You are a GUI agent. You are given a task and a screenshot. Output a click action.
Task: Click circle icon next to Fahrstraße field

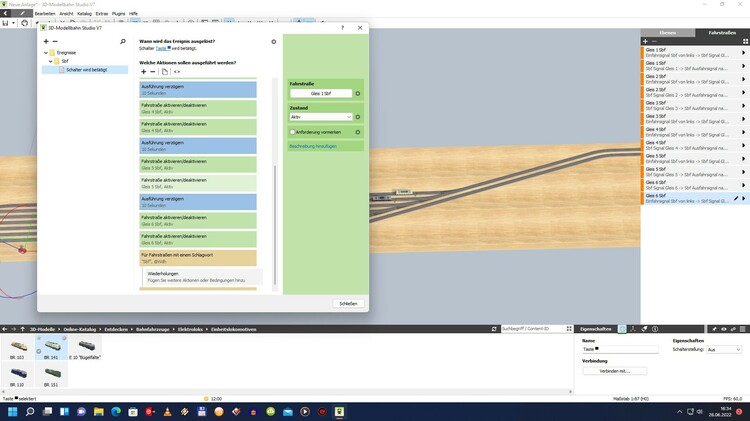pos(358,94)
